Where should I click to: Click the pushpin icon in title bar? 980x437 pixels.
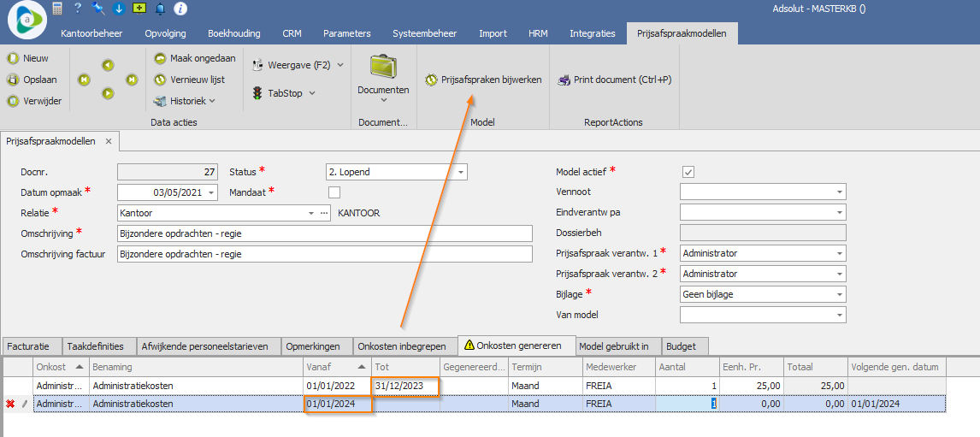pos(98,9)
